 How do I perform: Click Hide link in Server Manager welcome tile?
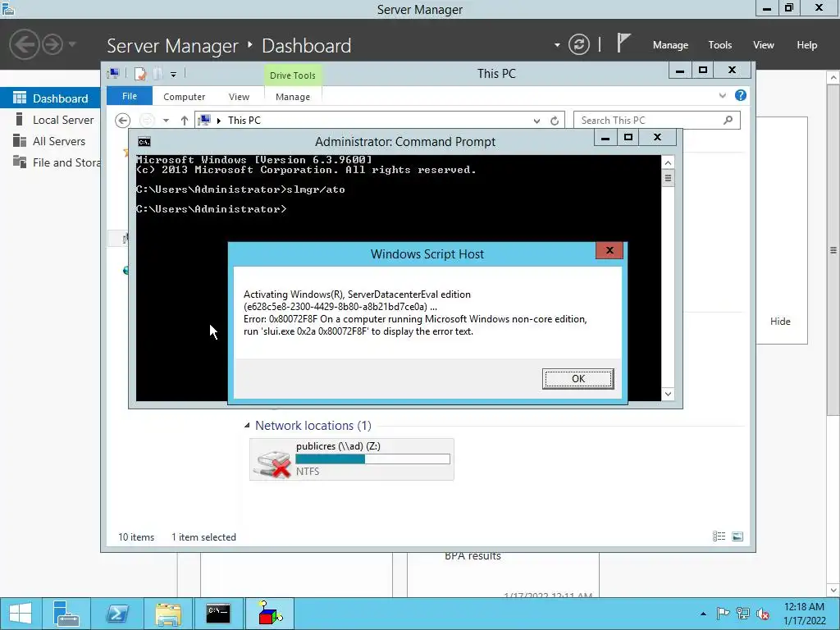780,322
